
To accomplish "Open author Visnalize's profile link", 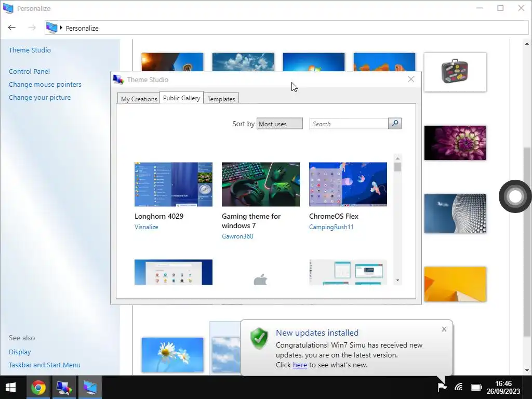I will 146,227.
